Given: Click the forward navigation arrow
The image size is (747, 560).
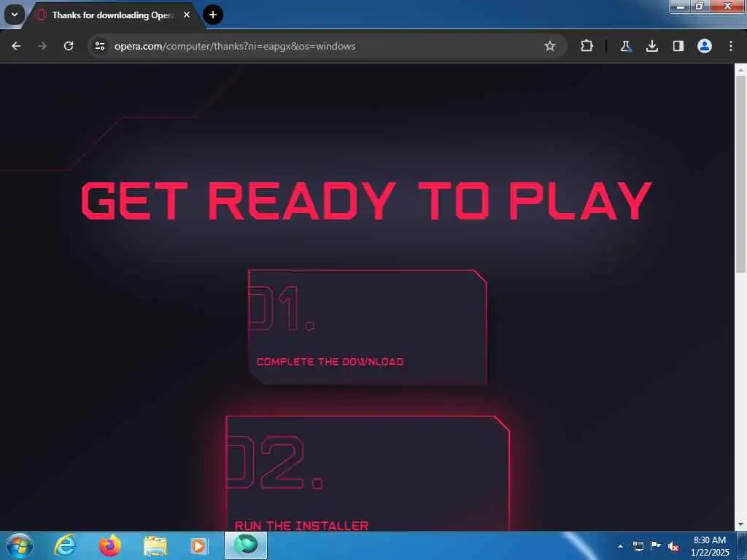Looking at the screenshot, I should (42, 46).
